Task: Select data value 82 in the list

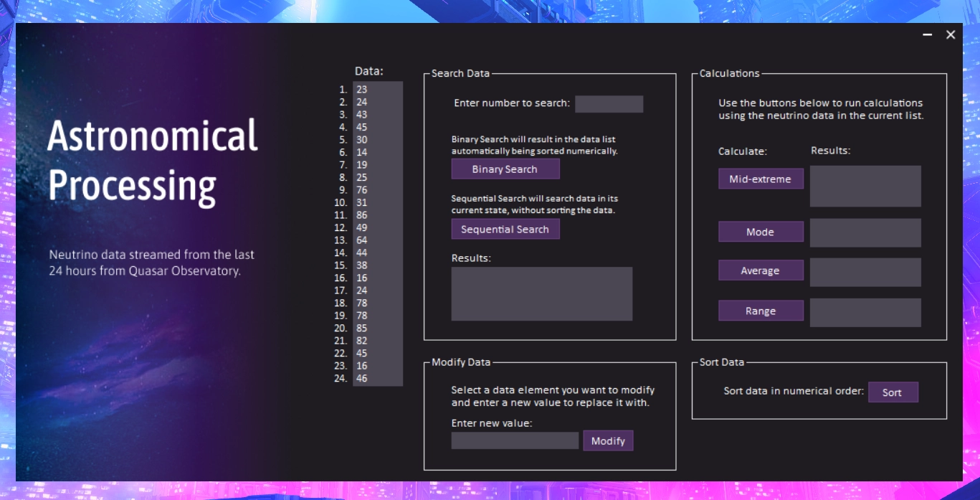Action: point(378,341)
